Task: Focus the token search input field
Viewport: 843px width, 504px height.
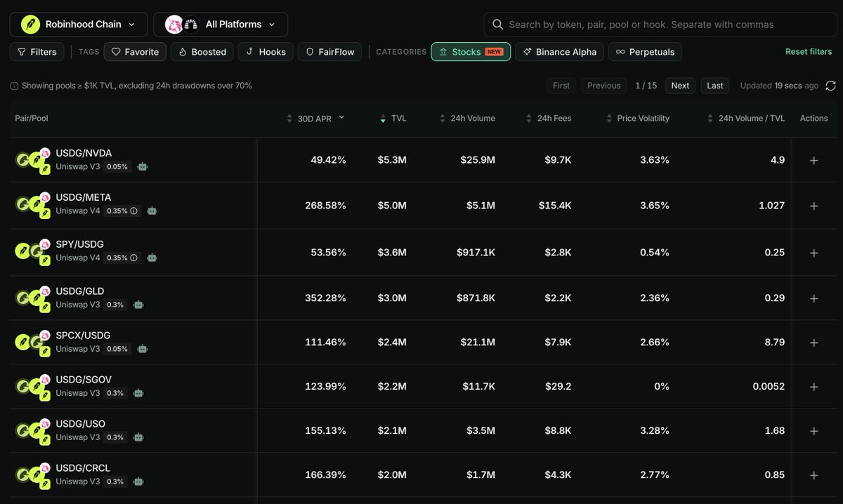Action: [x=659, y=25]
